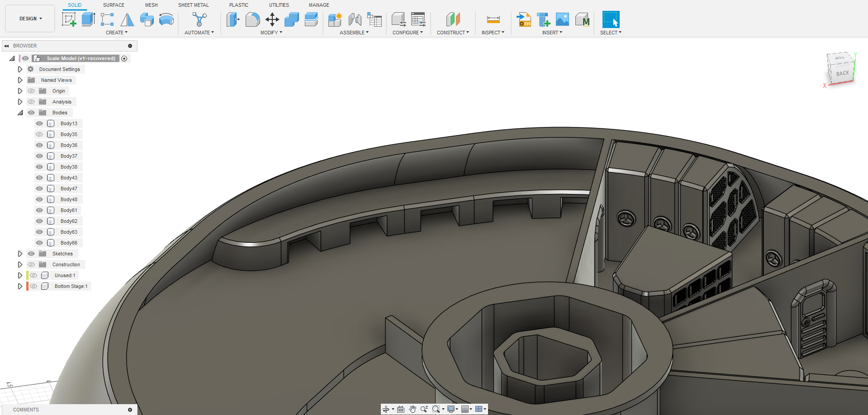Open the Bill of Materials icon in the Assemble group
The image size is (868, 415).
pos(375,19)
